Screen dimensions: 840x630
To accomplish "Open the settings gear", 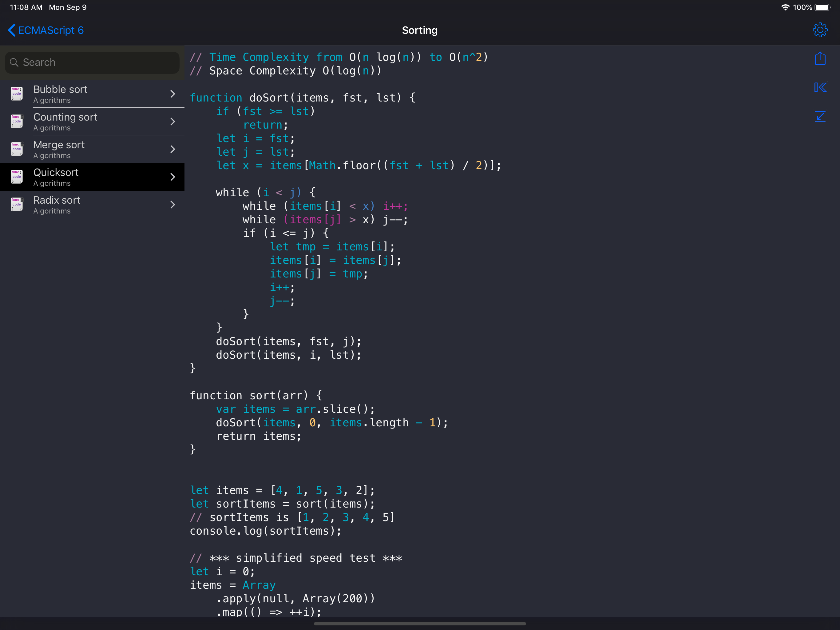I will (820, 30).
